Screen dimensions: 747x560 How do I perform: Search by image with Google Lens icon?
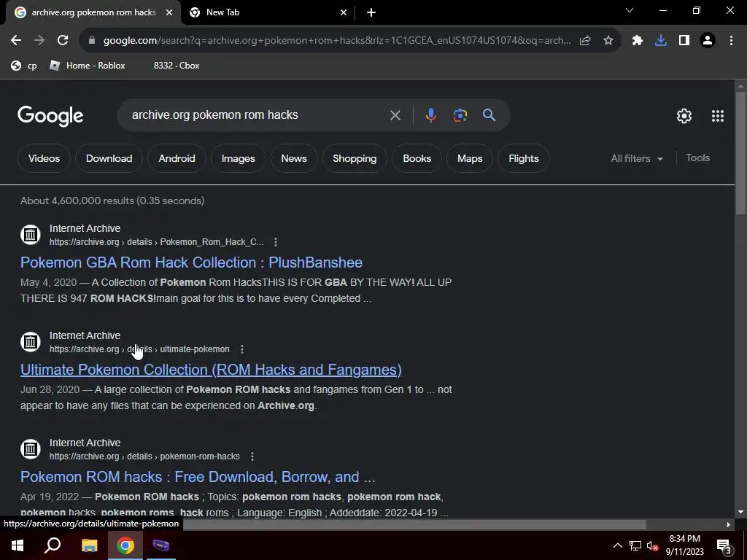click(460, 115)
